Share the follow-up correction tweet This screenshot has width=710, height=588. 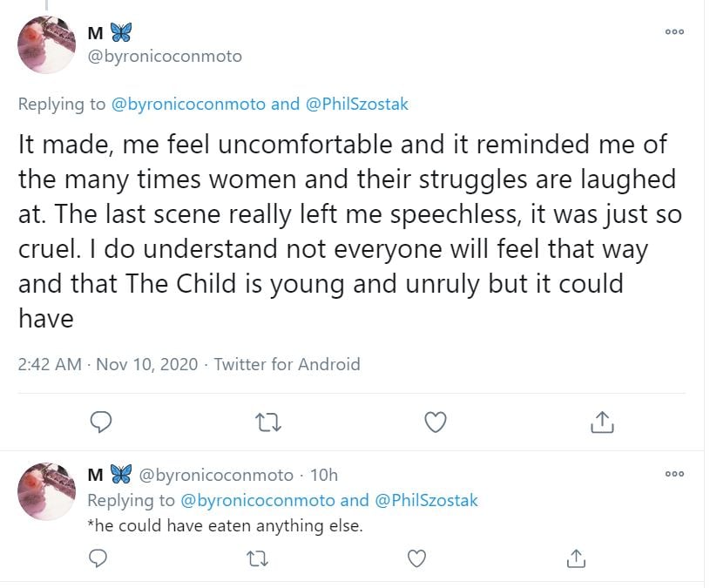point(577,557)
